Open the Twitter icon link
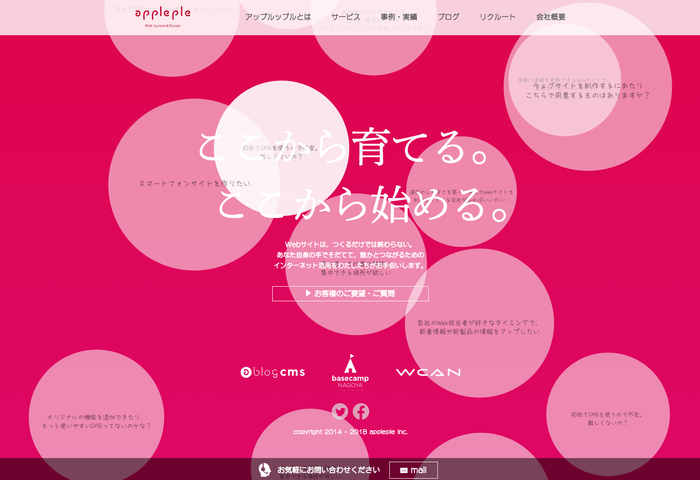Screen dimensions: 700x480 tap(340, 411)
